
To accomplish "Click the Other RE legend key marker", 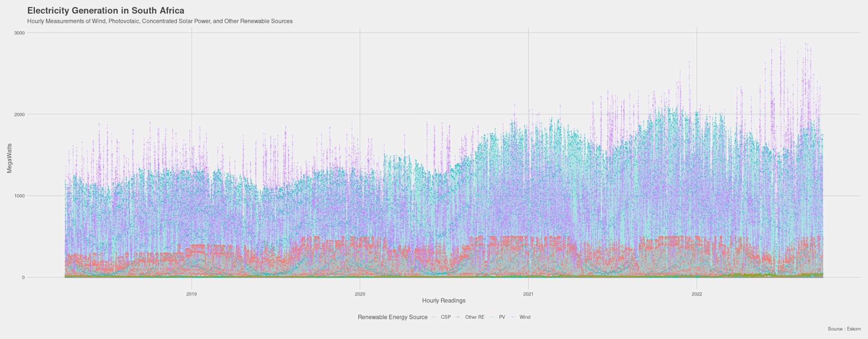I will click(458, 317).
